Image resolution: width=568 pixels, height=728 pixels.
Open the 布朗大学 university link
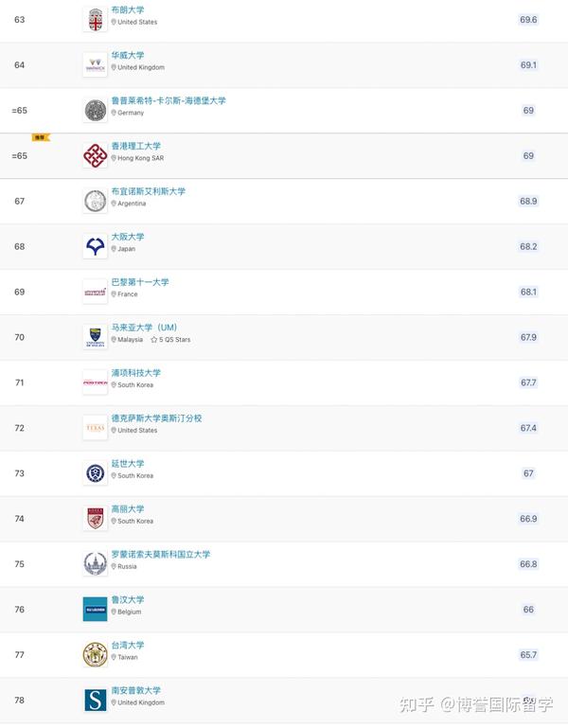click(128, 9)
